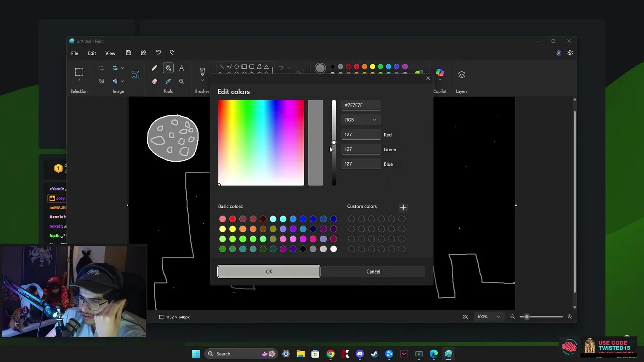Image resolution: width=644 pixels, height=362 pixels.
Task: Open Discord from the taskbar
Action: pos(360,354)
